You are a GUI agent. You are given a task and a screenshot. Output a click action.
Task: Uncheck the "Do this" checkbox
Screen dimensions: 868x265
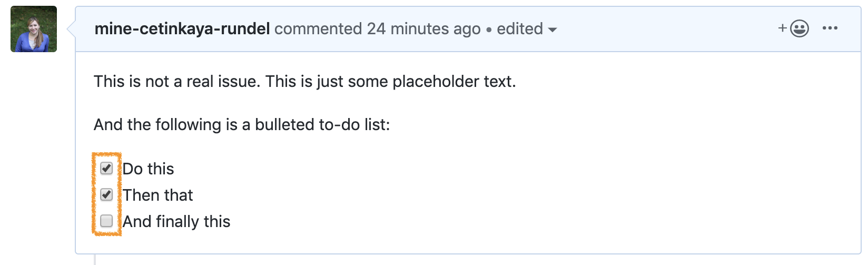[x=106, y=168]
